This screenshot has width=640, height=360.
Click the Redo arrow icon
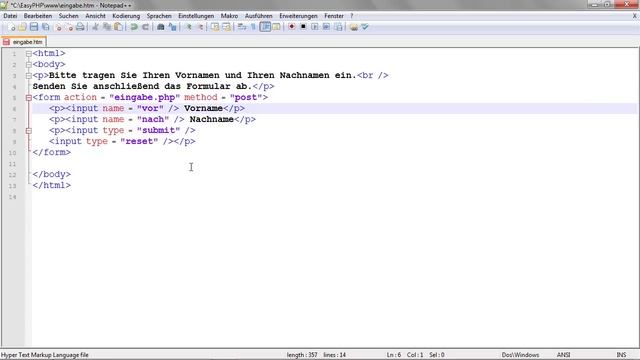click(145, 27)
